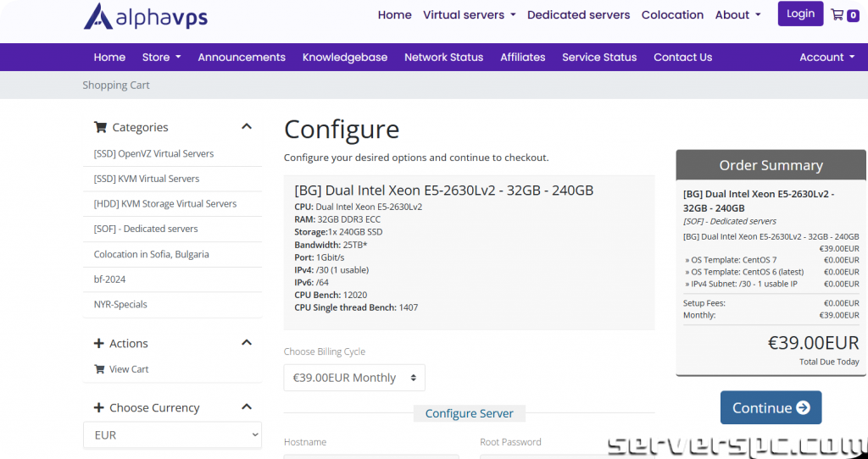Collapse the Categories panel chevron

(x=247, y=127)
